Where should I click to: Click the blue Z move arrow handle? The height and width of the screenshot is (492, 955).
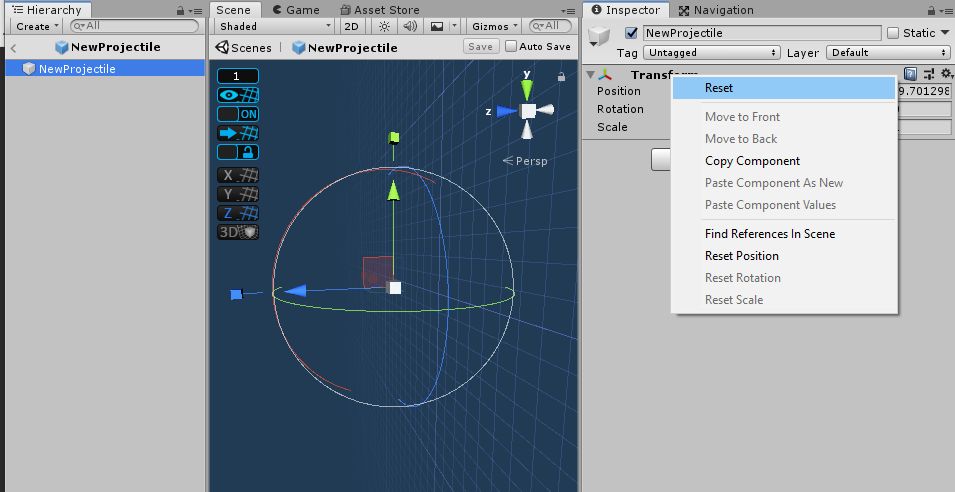click(x=295, y=291)
